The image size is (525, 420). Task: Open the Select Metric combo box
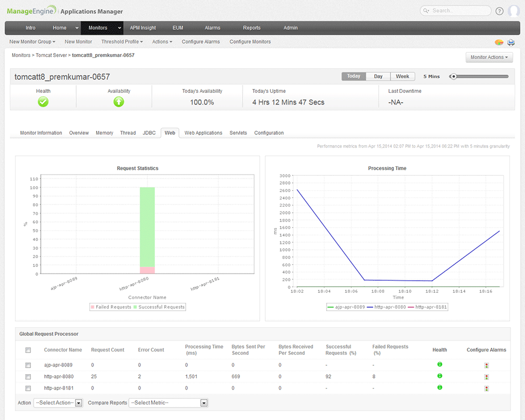click(169, 402)
